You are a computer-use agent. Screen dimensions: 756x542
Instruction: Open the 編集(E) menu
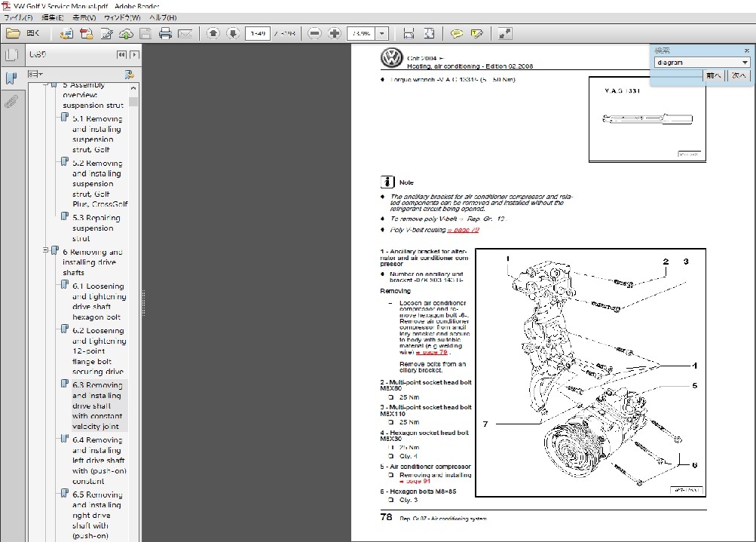coord(53,18)
